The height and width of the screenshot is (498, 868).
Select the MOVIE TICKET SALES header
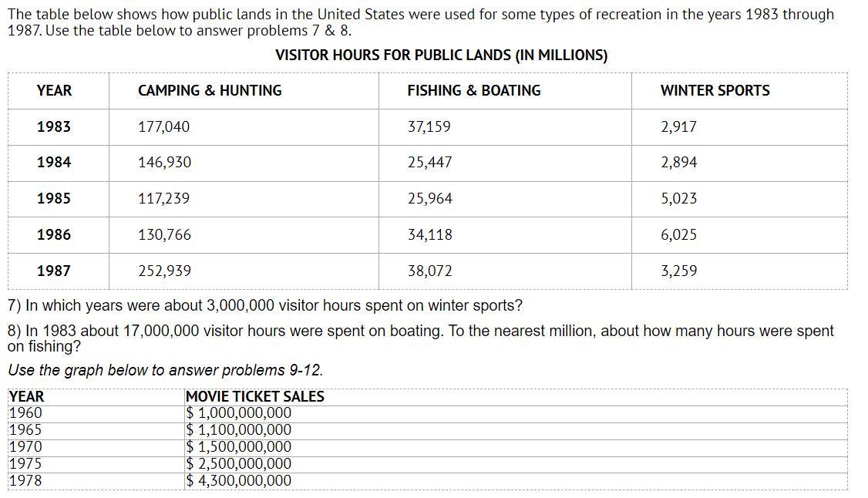[255, 397]
